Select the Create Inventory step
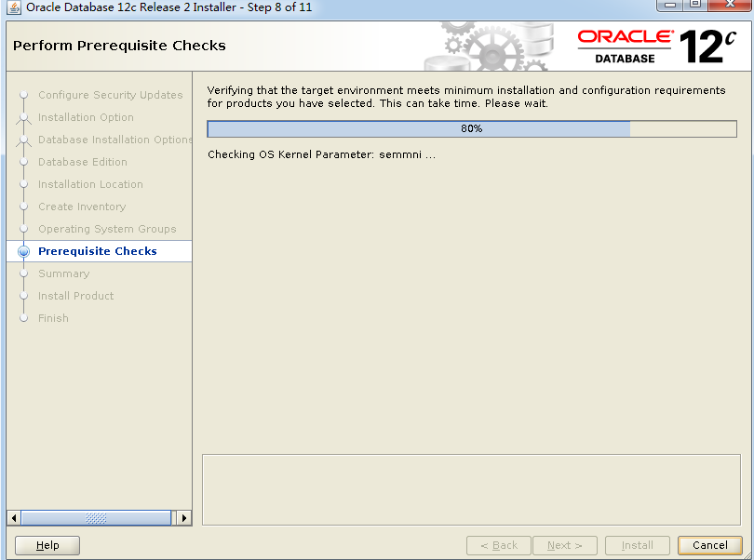This screenshot has height=560, width=754. tap(82, 207)
